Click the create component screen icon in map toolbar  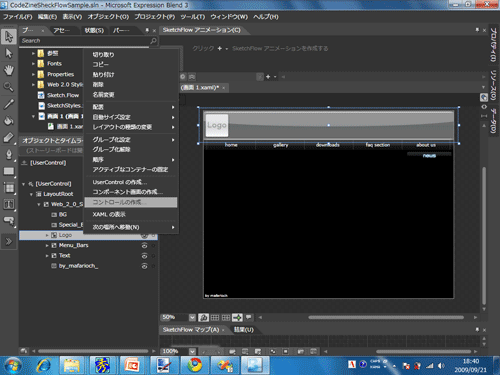[245, 351]
